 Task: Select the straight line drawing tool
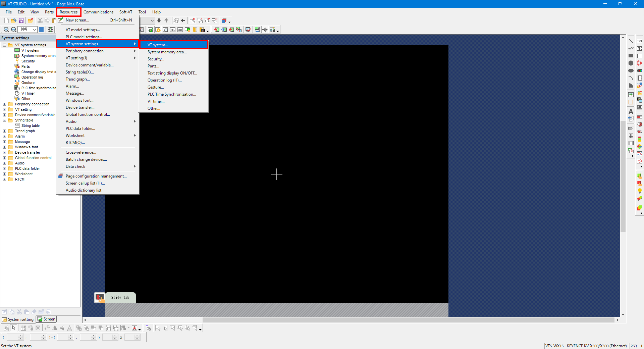coord(631,41)
